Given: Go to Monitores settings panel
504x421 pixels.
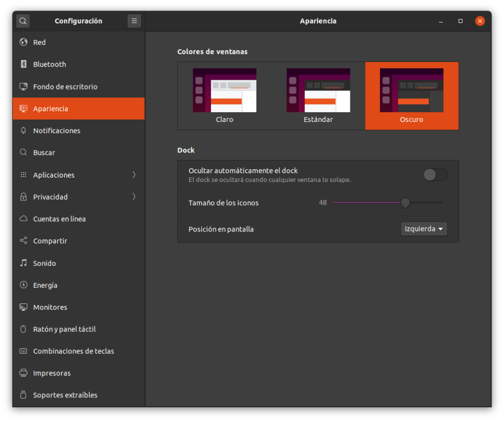Looking at the screenshot, I should (x=50, y=307).
